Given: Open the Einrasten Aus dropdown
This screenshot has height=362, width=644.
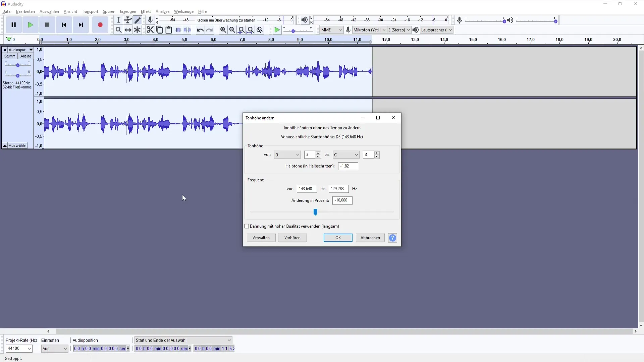Looking at the screenshot, I should pyautogui.click(x=55, y=349).
